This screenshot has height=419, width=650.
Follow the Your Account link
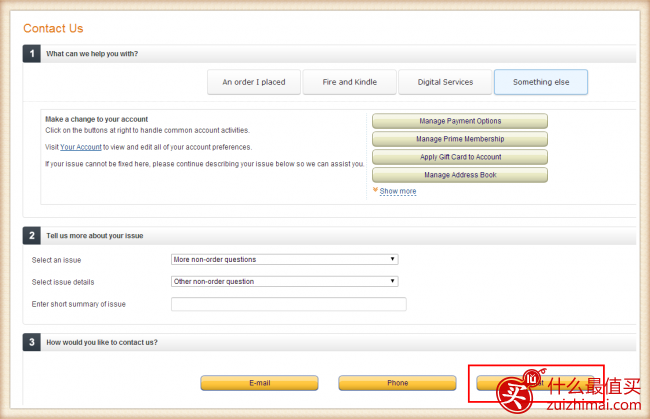pos(81,147)
